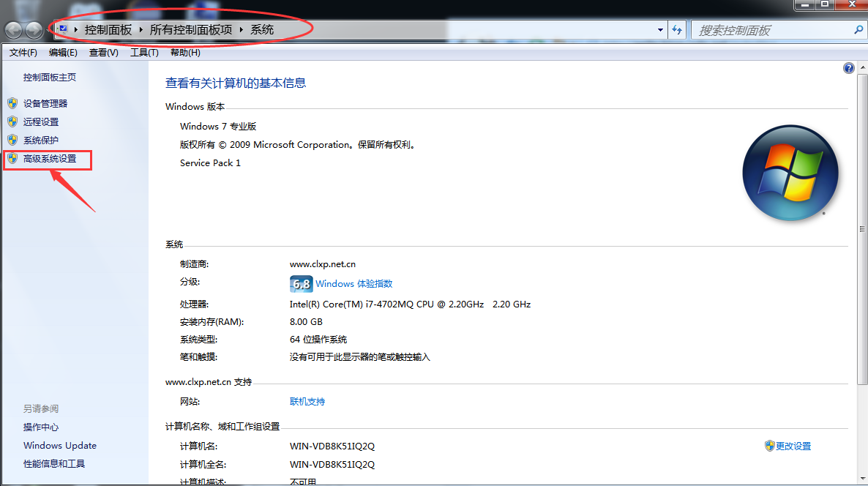The height and width of the screenshot is (486, 868).
Task: Expand the arrow after 所有控制面板项 breadcrumb
Action: click(x=242, y=30)
